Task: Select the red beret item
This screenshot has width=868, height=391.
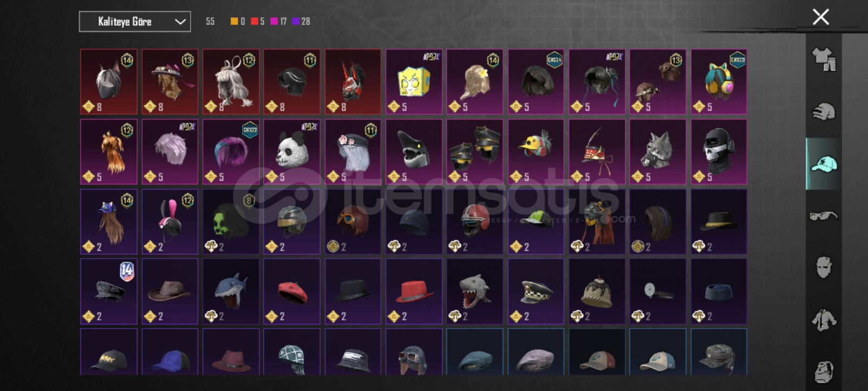Action: click(x=292, y=292)
